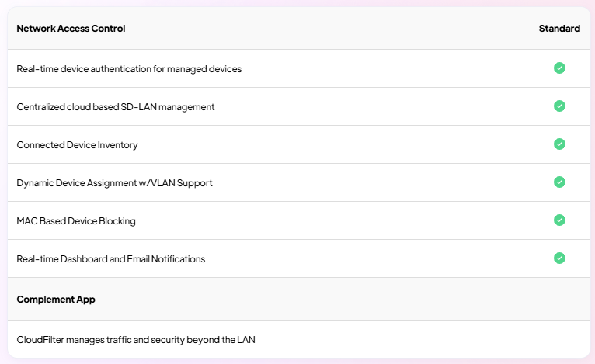This screenshot has width=595, height=364.
Task: Click blank space in MAC Based Device Blocking row
Action: 342,220
